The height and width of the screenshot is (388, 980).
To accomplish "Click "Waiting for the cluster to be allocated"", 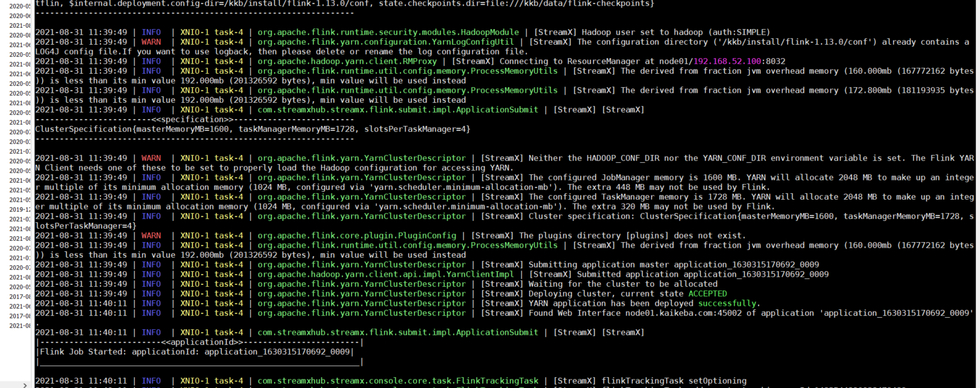I will coord(623,284).
